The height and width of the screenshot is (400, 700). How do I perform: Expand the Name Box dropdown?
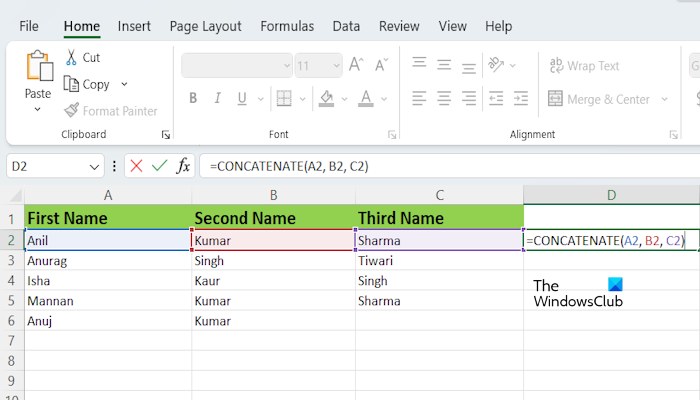point(96,166)
